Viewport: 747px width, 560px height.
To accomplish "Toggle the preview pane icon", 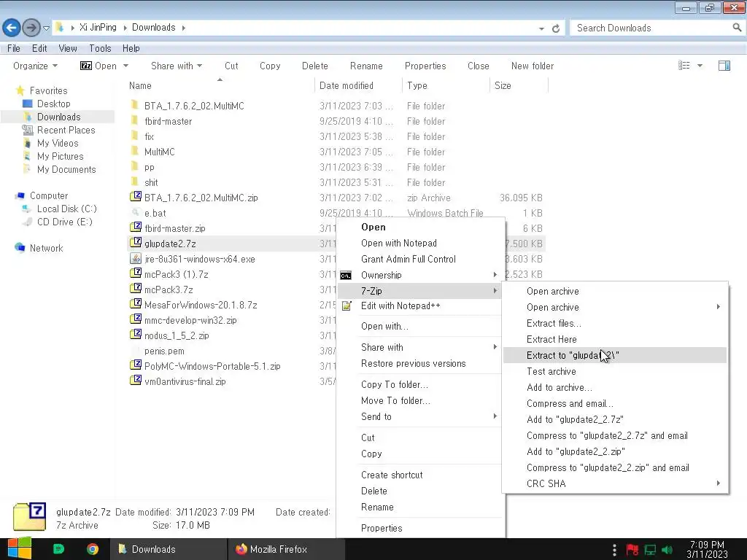I will click(x=724, y=66).
